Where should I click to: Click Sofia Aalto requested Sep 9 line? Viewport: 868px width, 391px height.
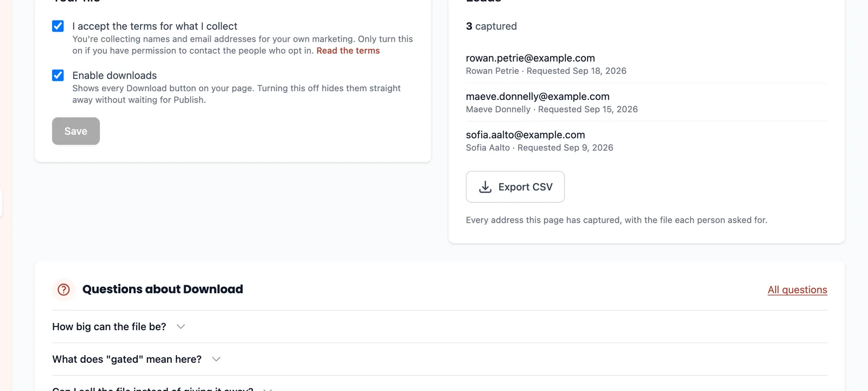coord(540,148)
